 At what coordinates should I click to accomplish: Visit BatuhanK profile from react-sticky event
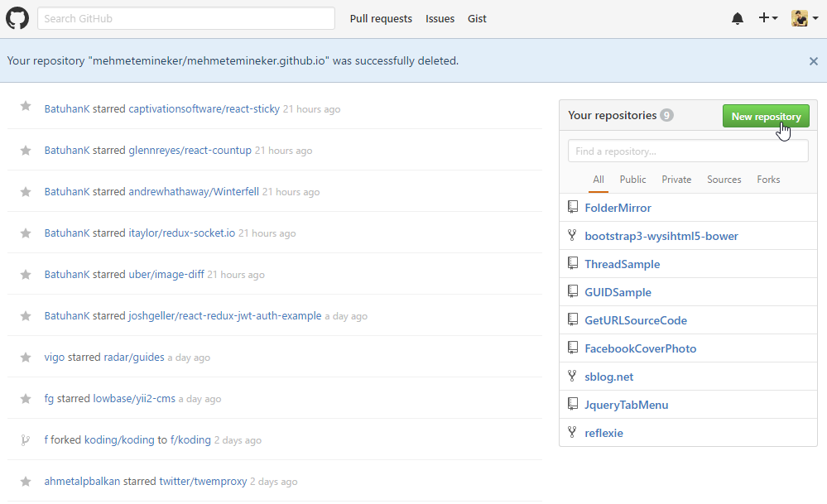[67, 109]
